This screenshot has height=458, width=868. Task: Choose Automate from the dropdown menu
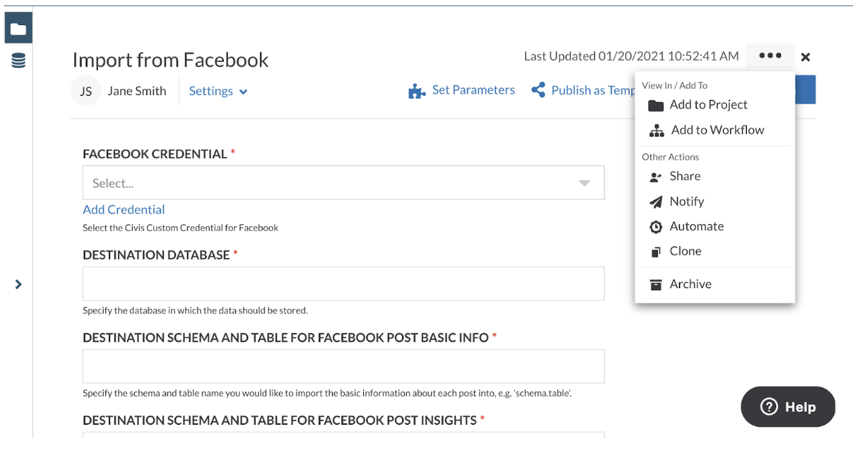coord(696,226)
